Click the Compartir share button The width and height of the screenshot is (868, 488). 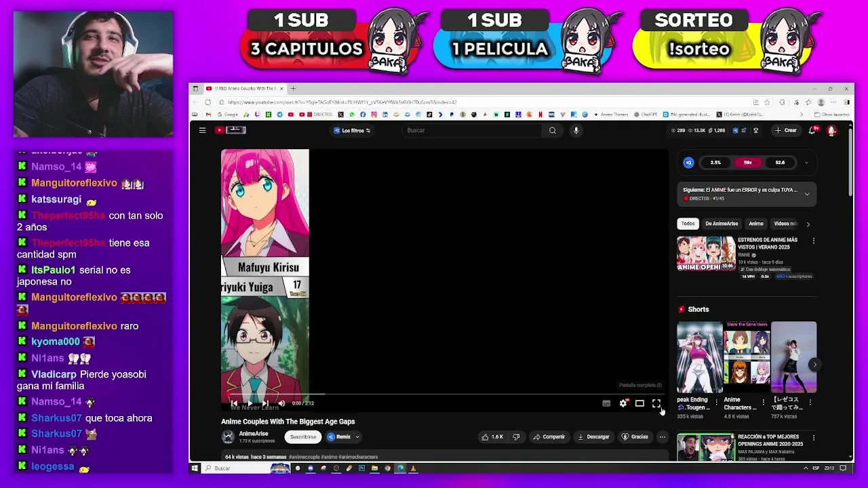tap(549, 437)
